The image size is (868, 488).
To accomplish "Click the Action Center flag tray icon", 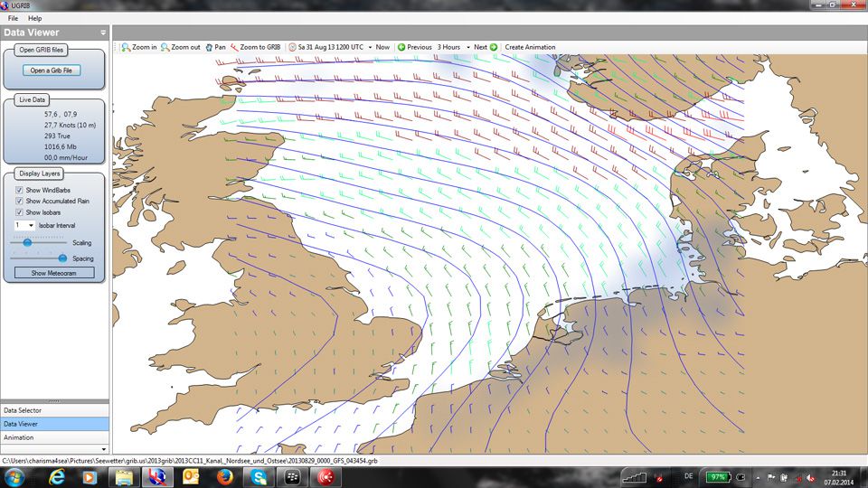I will click(770, 477).
